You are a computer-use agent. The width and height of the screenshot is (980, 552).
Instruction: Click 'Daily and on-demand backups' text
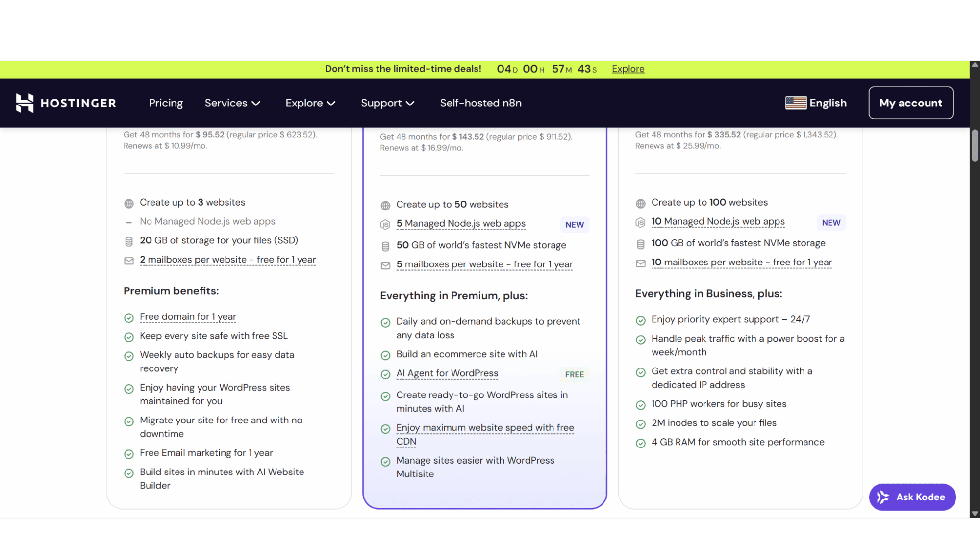[x=488, y=328]
